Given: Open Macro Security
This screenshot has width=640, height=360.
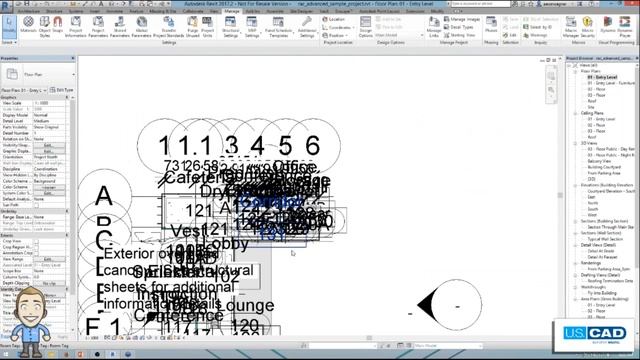Looking at the screenshot, I should point(587,27).
